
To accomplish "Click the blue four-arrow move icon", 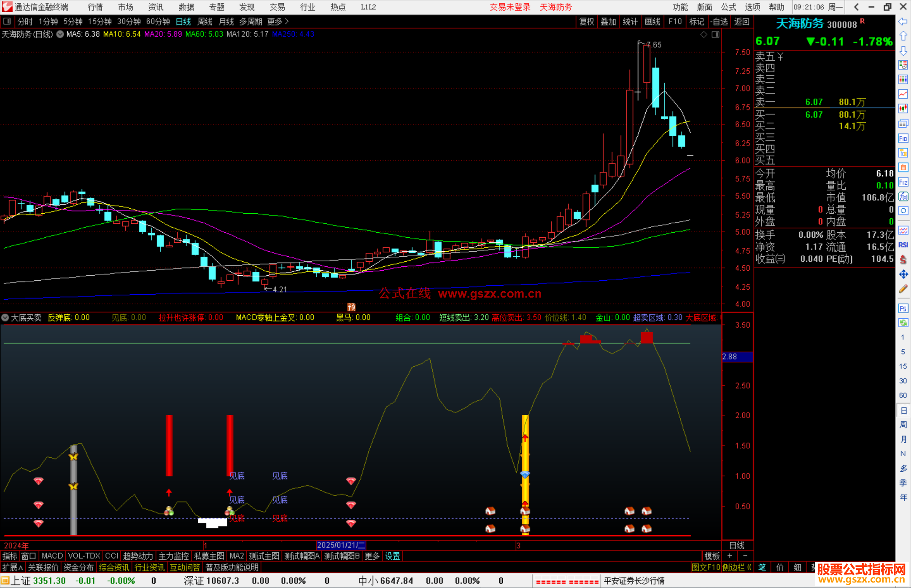I will coord(903,274).
